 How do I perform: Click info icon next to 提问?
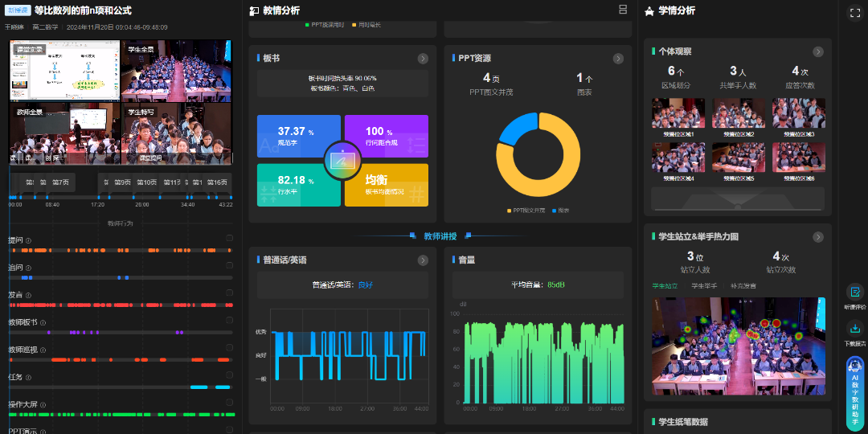pyautogui.click(x=27, y=240)
